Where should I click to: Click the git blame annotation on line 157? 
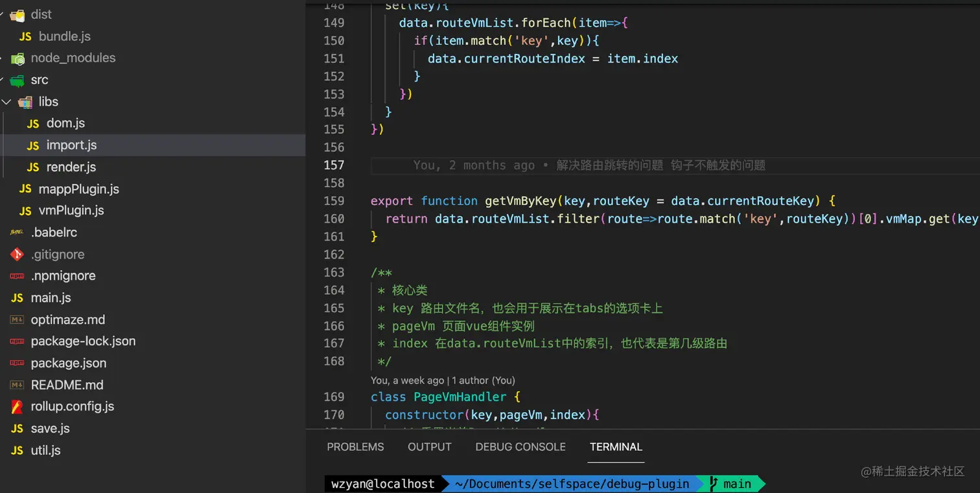[x=590, y=165]
